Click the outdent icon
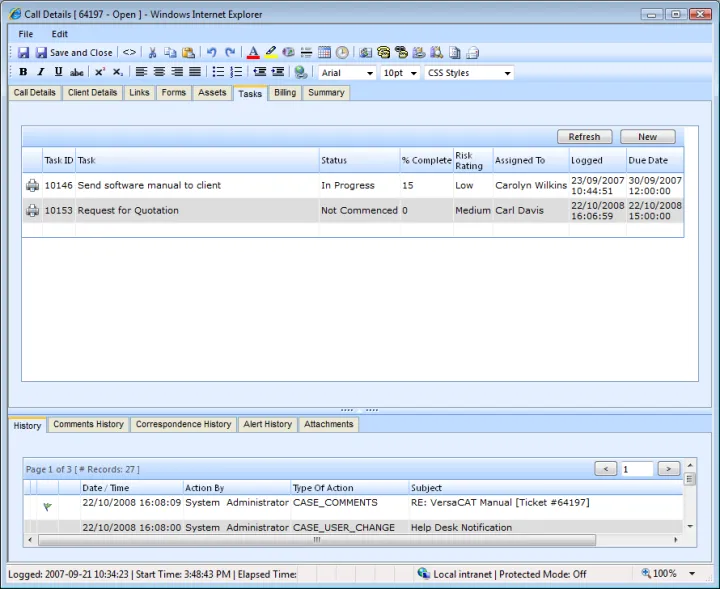This screenshot has height=589, width=720. [259, 72]
